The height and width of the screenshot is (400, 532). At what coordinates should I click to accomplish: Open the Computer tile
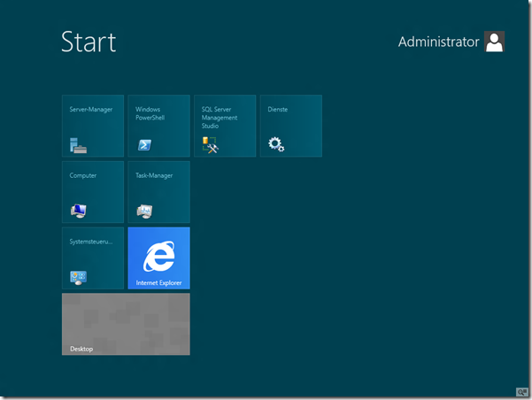(93, 192)
